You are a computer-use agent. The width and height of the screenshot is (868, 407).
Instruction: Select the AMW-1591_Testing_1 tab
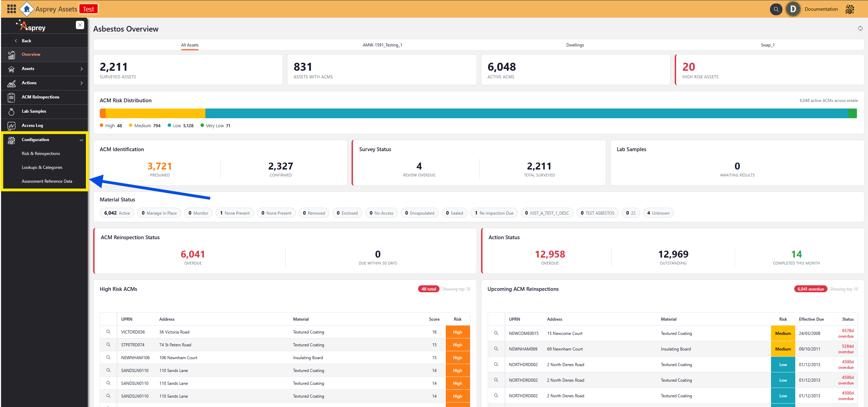click(382, 45)
